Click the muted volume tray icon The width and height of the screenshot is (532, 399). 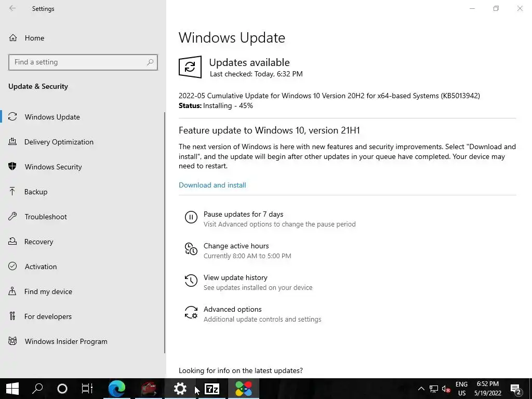point(446,389)
